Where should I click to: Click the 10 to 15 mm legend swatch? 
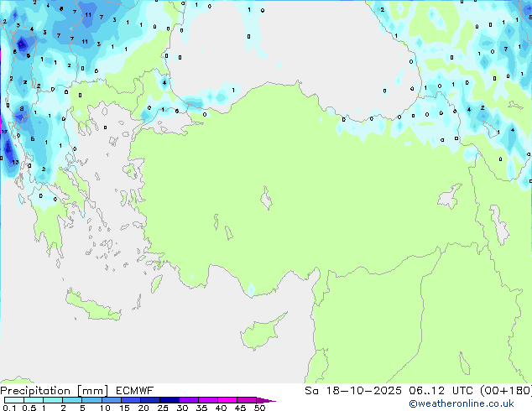click(x=111, y=400)
